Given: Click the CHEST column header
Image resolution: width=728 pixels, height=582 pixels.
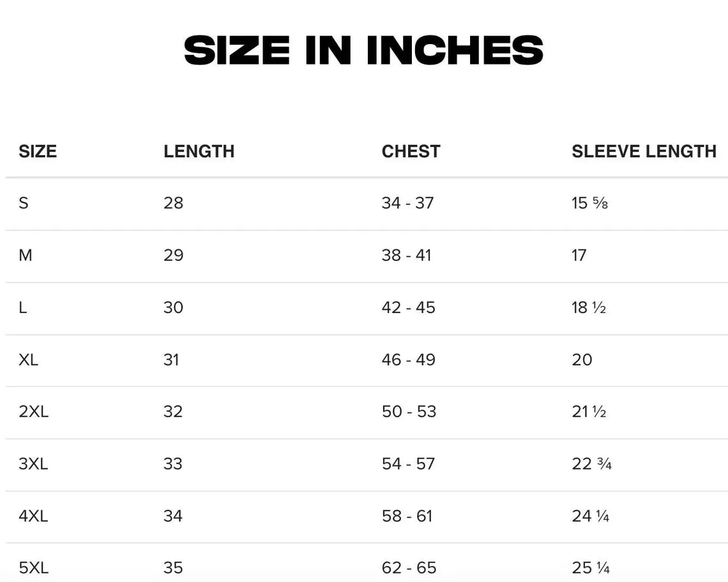Looking at the screenshot, I should (411, 151).
